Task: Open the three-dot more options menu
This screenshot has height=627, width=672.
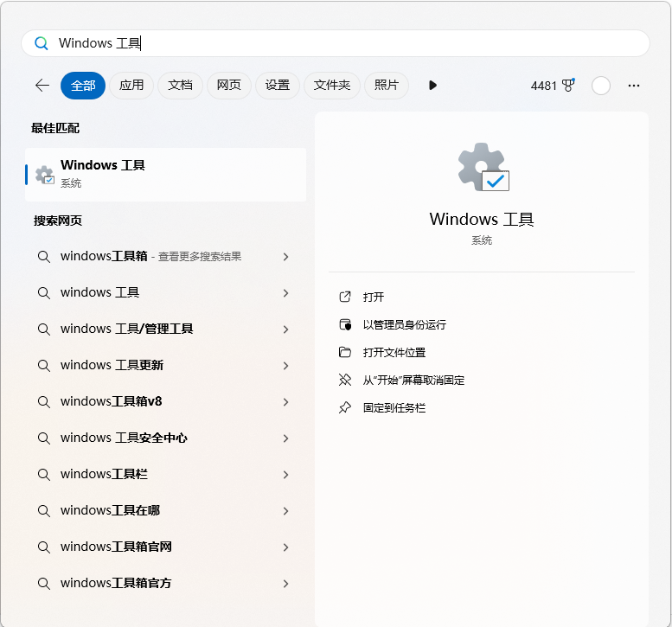Action: coord(633,86)
